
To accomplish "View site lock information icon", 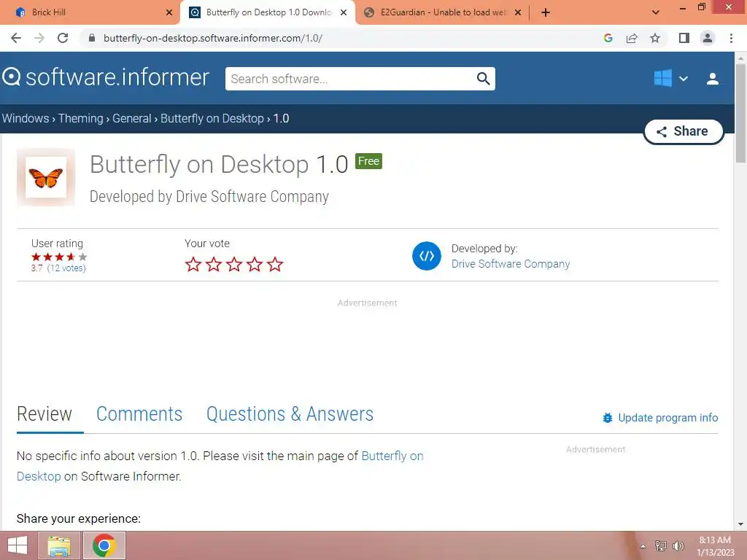I will 92,38.
